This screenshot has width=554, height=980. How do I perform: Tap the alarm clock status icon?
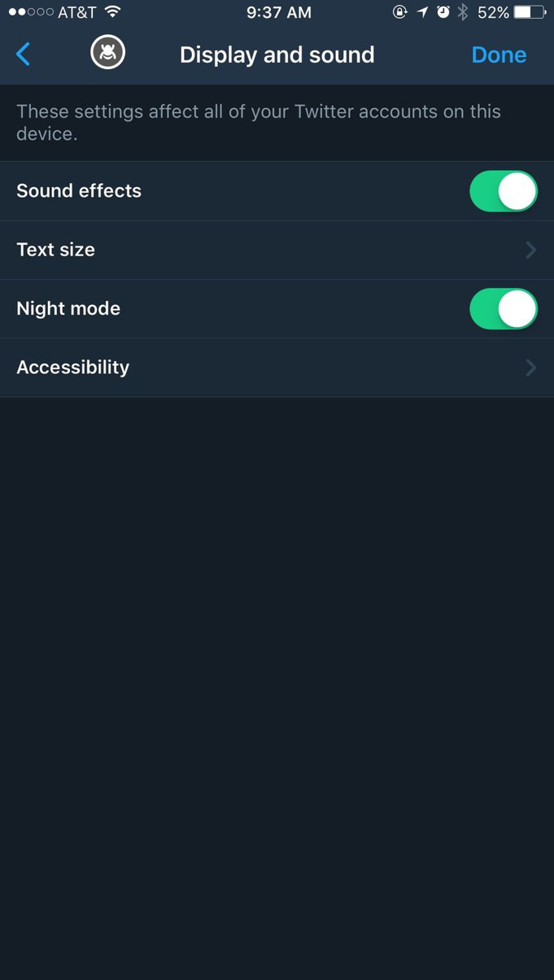point(443,12)
